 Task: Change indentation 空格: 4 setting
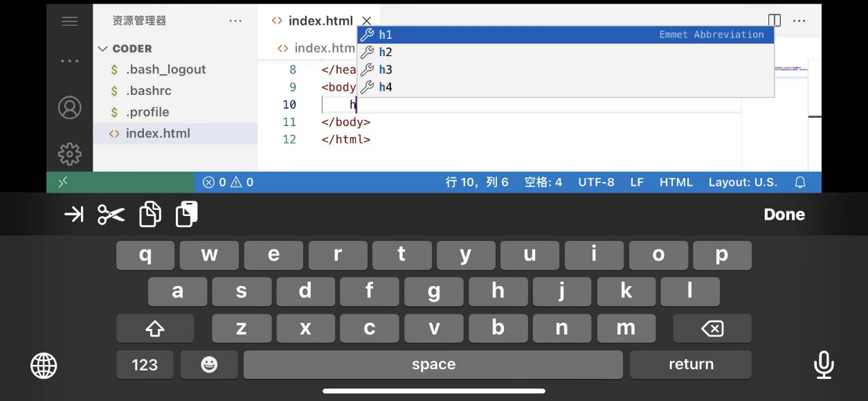[x=543, y=182]
